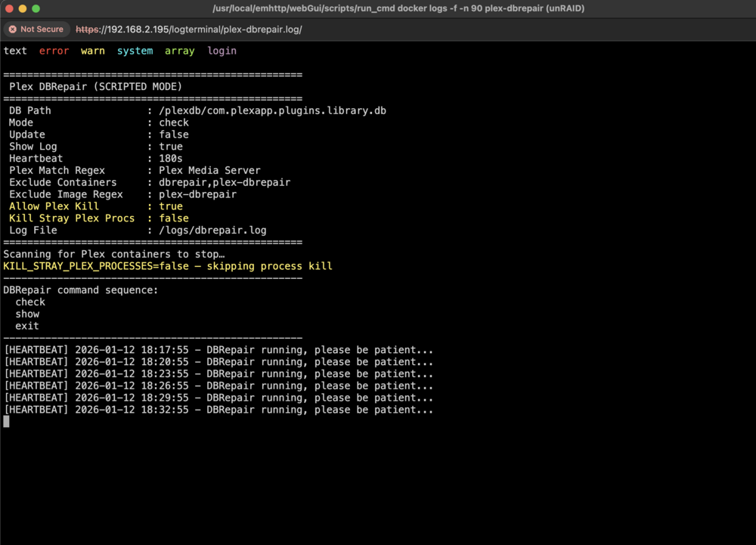This screenshot has width=756, height=545.
Task: Click the heartbeat entry at 18:17:55
Action: (x=218, y=350)
